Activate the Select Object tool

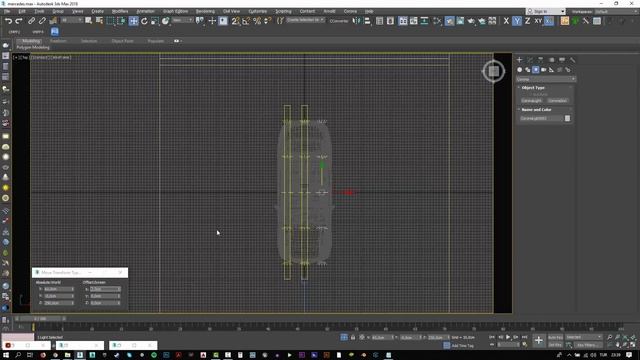click(89, 21)
